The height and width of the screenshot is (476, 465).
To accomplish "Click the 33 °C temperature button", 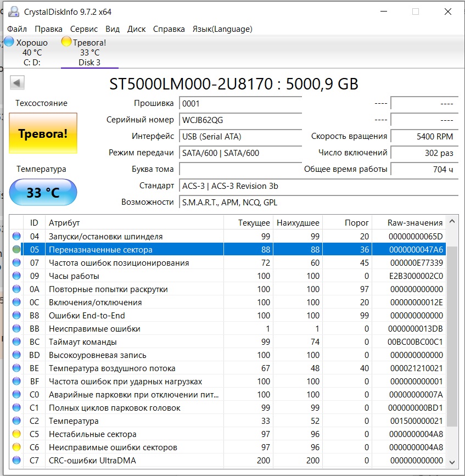I will (43, 193).
